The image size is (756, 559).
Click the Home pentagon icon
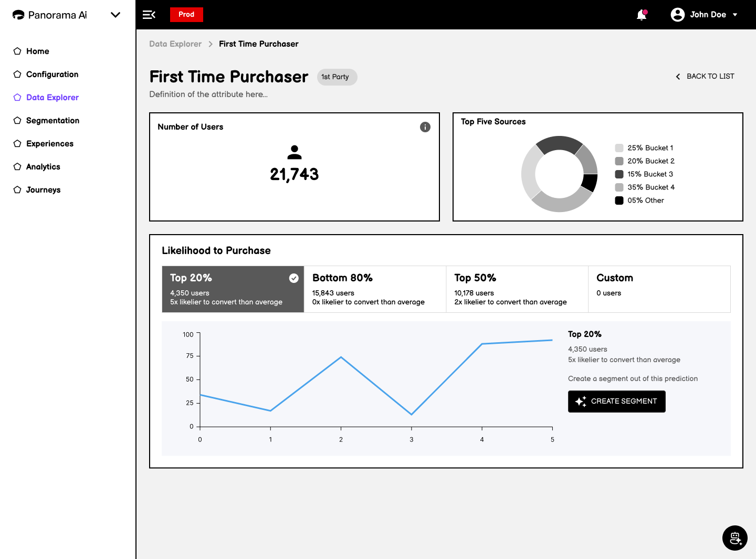click(17, 51)
